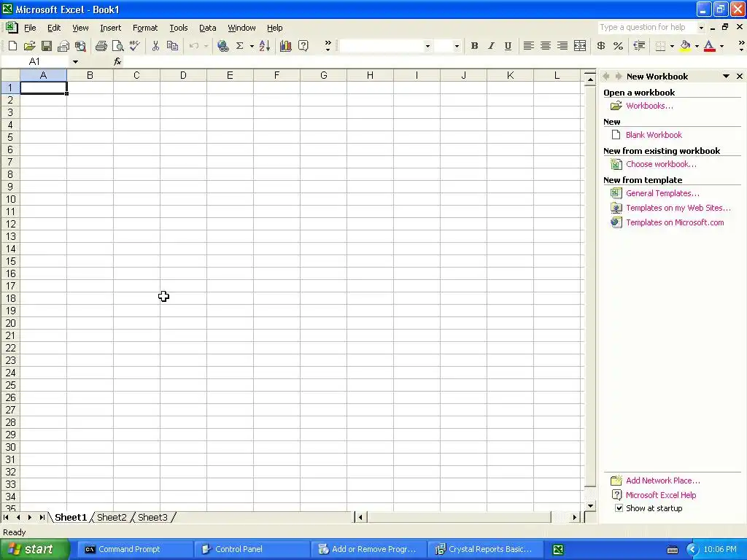Apply the yellow Fill Color bucket
747x560 pixels.
coord(685,46)
